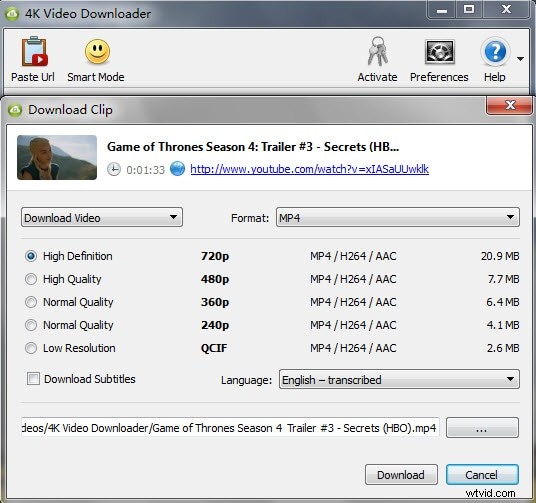Screen dimensions: 536x503
Task: Click the Paste Url clipboard icon
Action: (x=35, y=51)
